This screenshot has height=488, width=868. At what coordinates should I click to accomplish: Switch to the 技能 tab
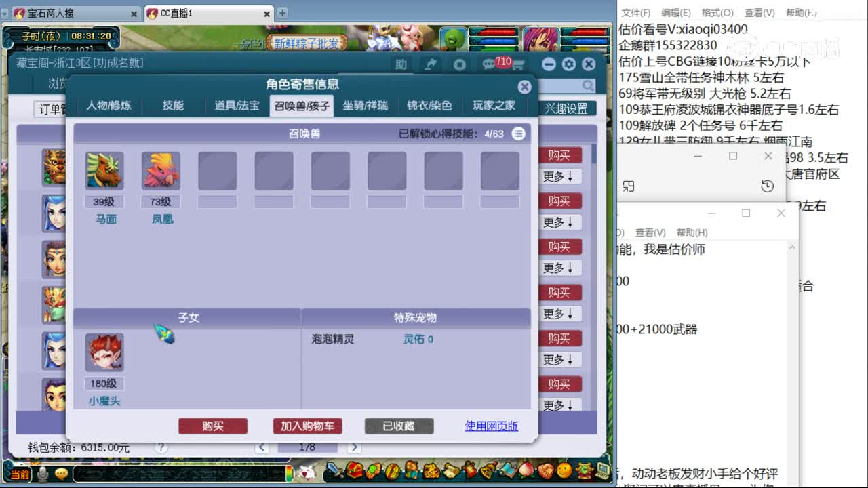pos(173,106)
